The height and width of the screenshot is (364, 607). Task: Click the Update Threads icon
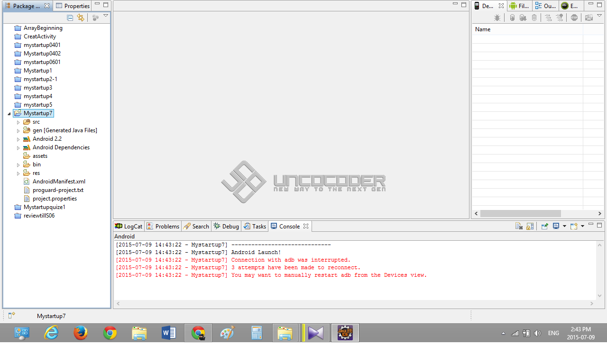[548, 18]
